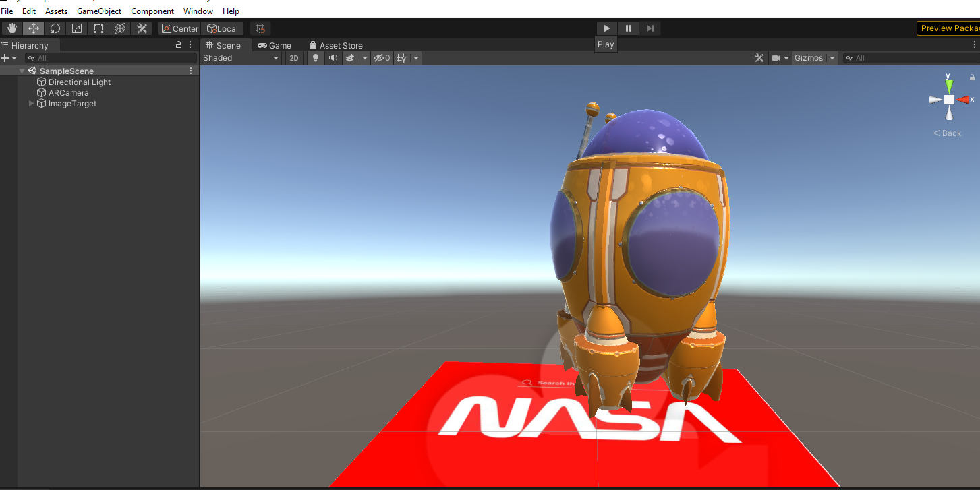980x490 pixels.
Task: Open the Shaded draw mode dropdown
Action: click(x=241, y=58)
